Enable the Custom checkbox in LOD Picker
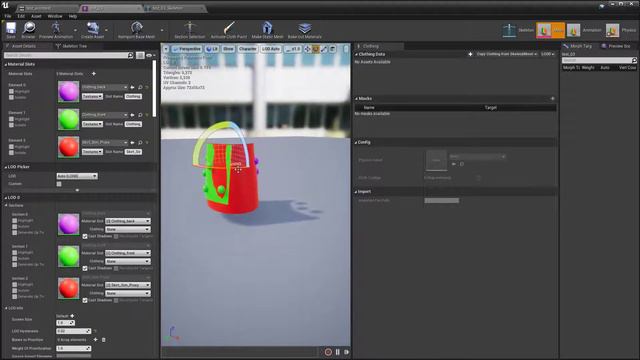The height and width of the screenshot is (360, 640). pyautogui.click(x=59, y=184)
